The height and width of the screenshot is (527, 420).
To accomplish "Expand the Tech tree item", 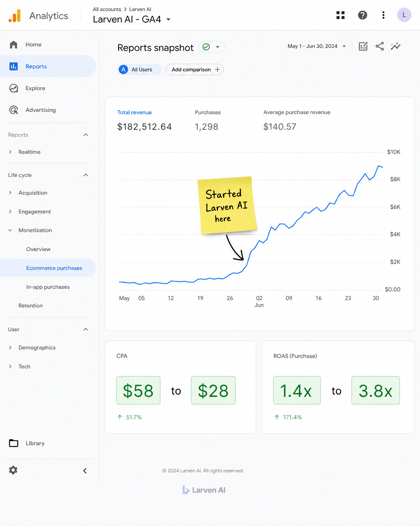I will coord(10,366).
